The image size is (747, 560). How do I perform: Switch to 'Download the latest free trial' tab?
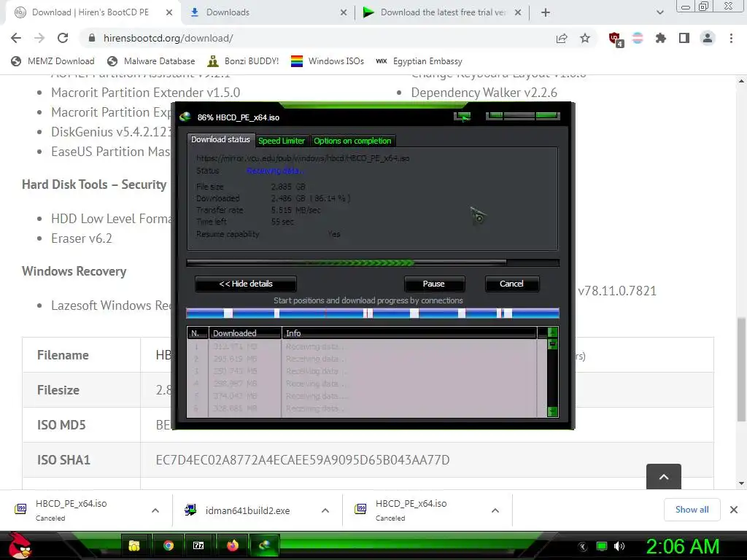click(442, 12)
